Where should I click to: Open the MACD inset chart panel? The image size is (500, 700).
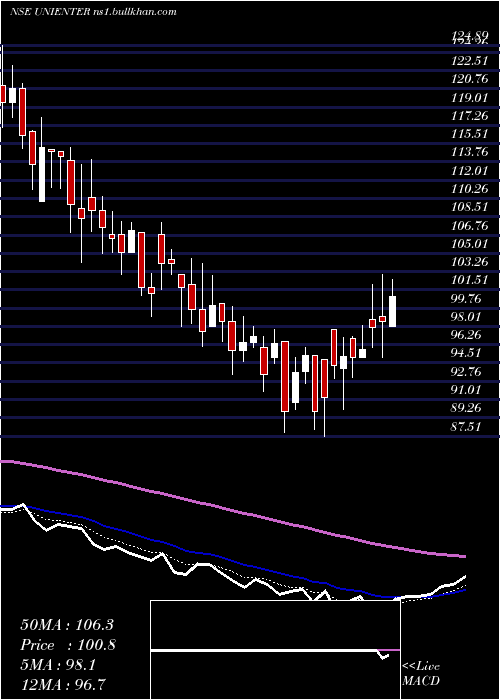tap(275, 650)
